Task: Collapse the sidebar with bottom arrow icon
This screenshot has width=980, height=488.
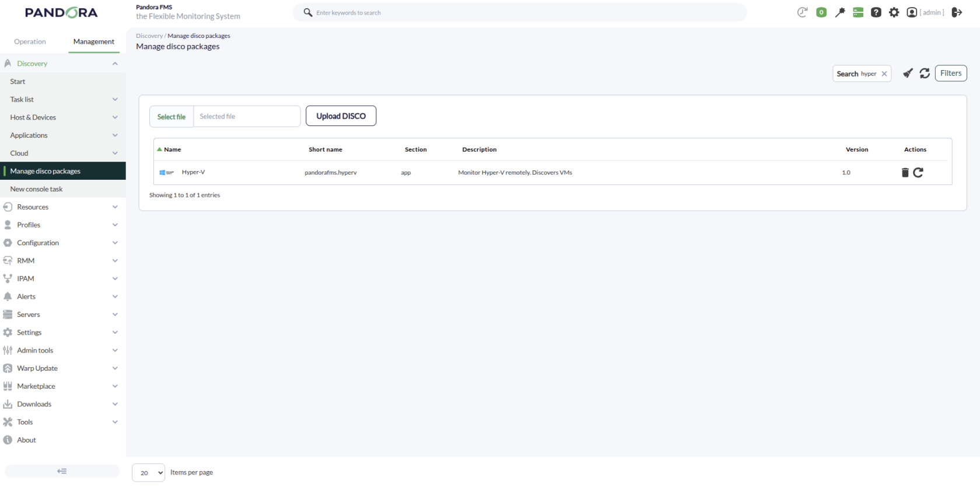Action: (62, 471)
